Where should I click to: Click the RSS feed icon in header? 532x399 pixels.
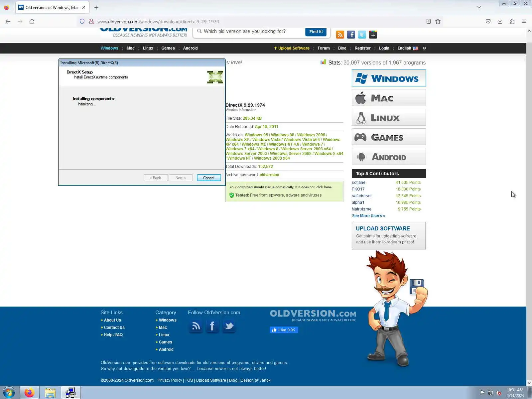[x=340, y=35]
